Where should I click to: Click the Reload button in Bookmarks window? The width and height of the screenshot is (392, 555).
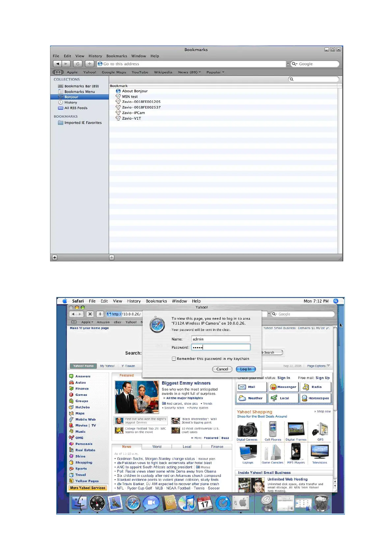pos(78,64)
